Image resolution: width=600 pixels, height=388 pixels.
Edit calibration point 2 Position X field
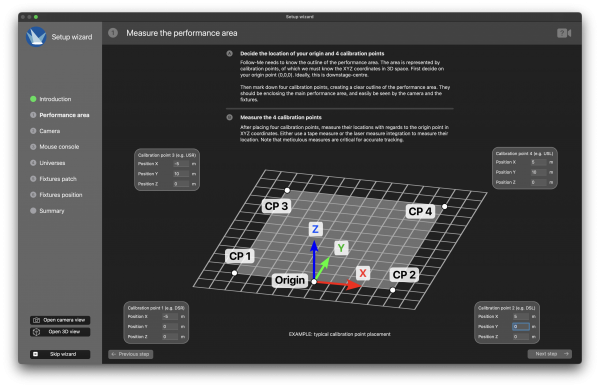coord(521,317)
